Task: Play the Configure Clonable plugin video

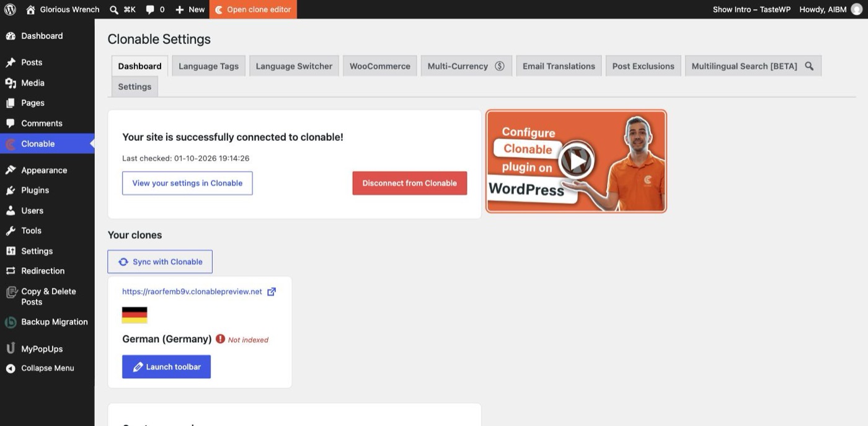Action: [x=576, y=161]
